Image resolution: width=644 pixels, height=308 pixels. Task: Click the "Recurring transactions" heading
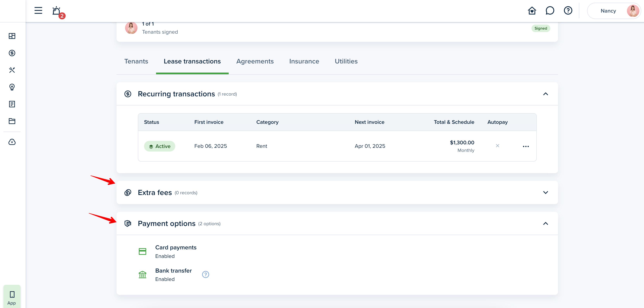[176, 94]
